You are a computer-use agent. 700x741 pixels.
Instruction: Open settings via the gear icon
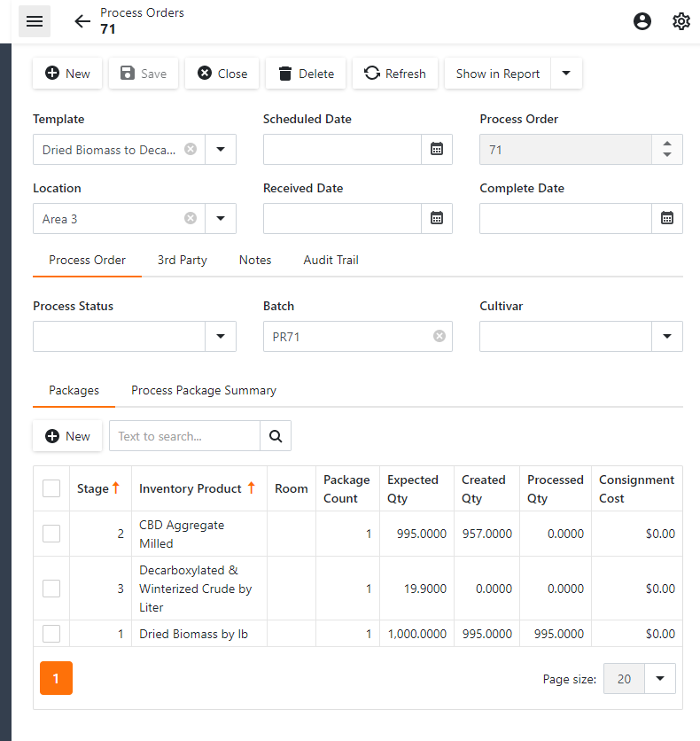[x=681, y=21]
